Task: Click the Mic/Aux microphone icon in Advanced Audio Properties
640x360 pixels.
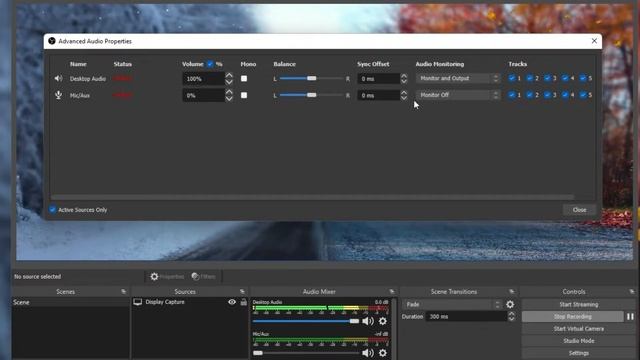Action: pos(58,95)
